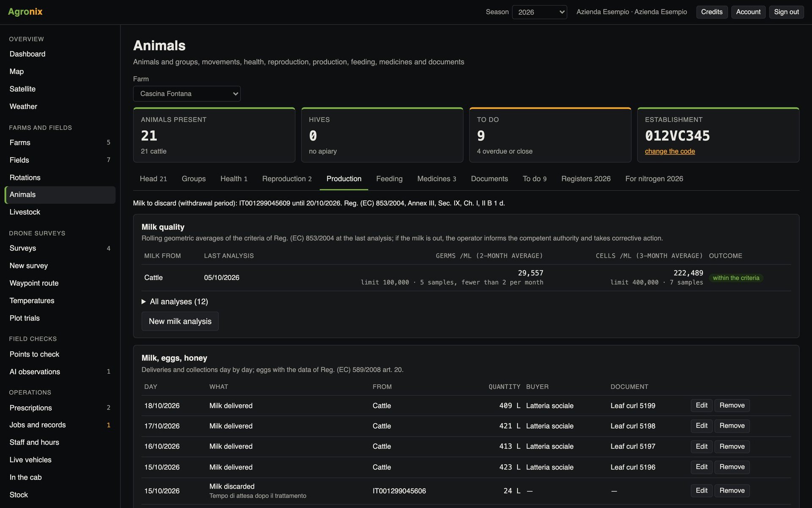Open Jobs and records in sidebar
Image resolution: width=812 pixels, height=508 pixels.
point(60,425)
